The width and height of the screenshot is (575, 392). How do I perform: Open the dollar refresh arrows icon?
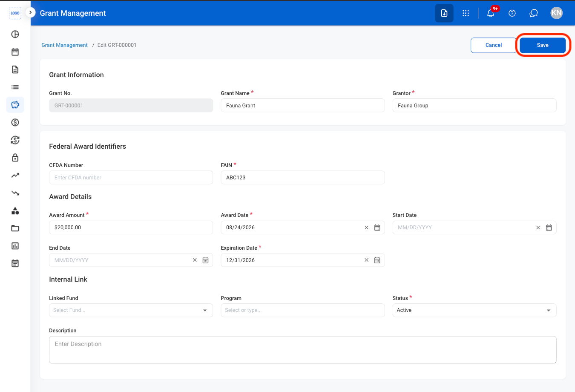click(x=15, y=140)
